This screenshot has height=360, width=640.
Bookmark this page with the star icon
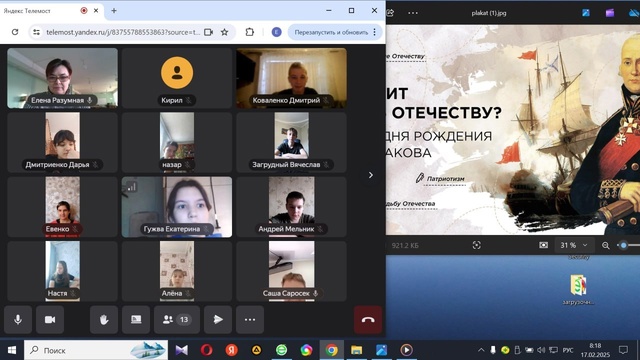pos(224,32)
